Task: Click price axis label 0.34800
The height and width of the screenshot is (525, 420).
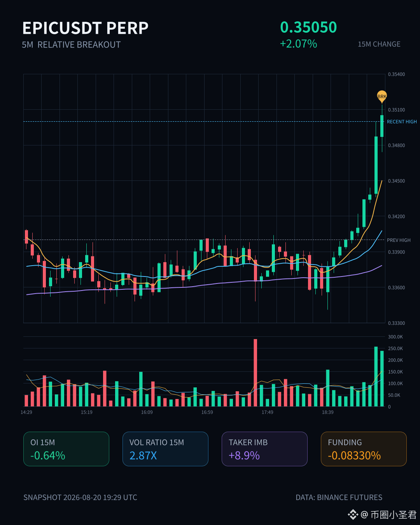Action: point(396,145)
